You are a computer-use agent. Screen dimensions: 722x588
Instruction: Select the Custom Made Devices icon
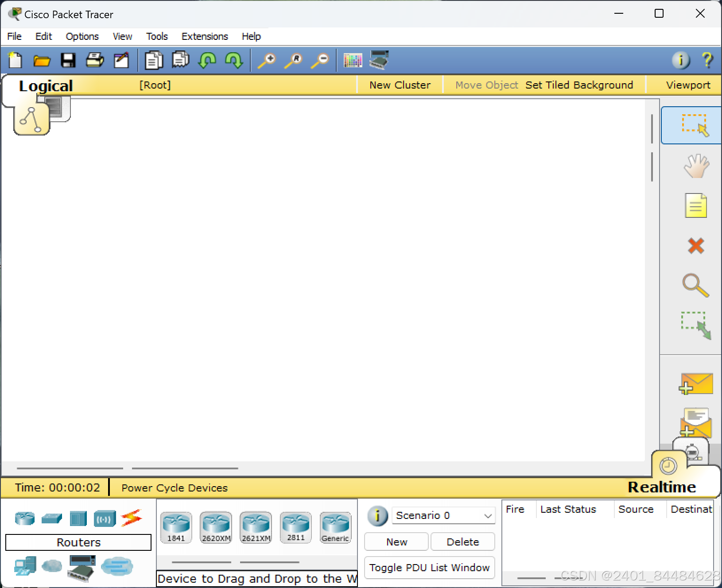pos(82,568)
